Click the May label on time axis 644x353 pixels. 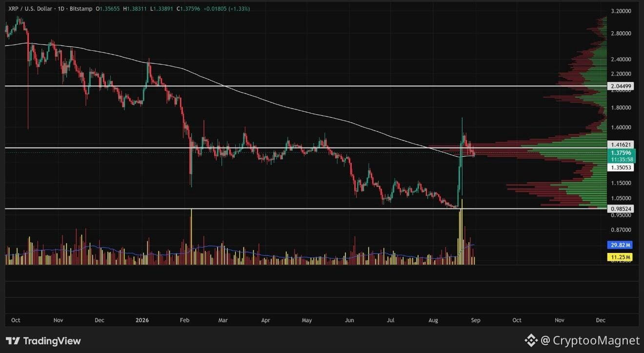307,320
